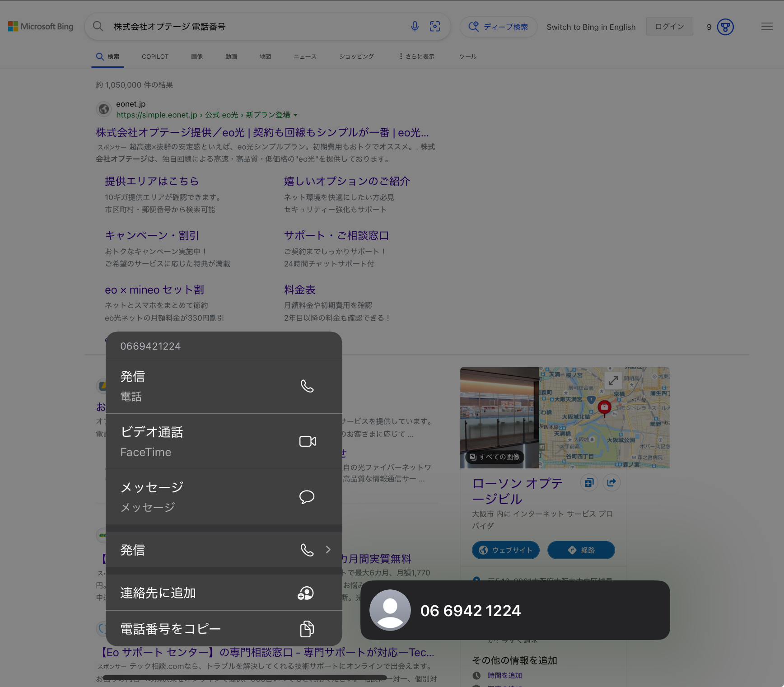Open the 提供エリアはこちら link

[152, 181]
